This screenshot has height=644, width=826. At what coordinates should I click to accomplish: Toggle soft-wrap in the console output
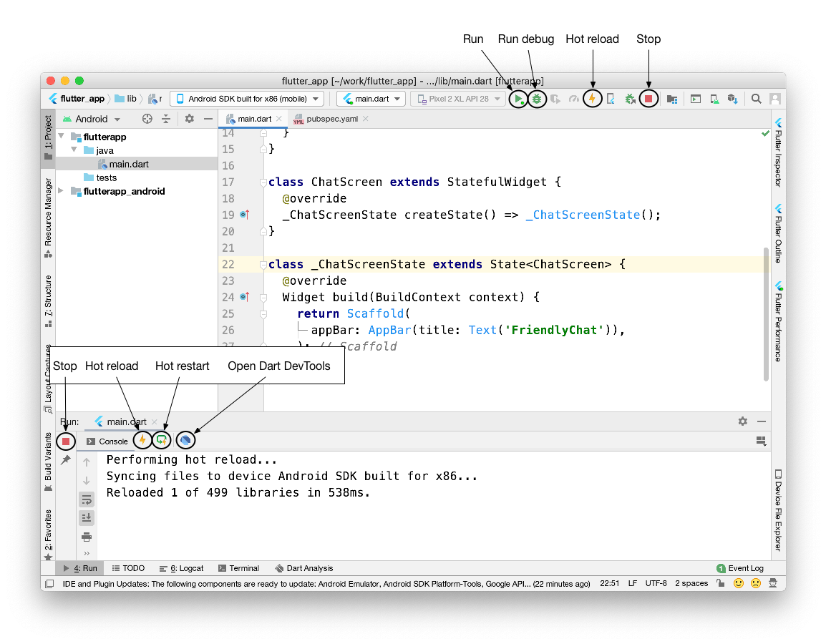click(86, 499)
